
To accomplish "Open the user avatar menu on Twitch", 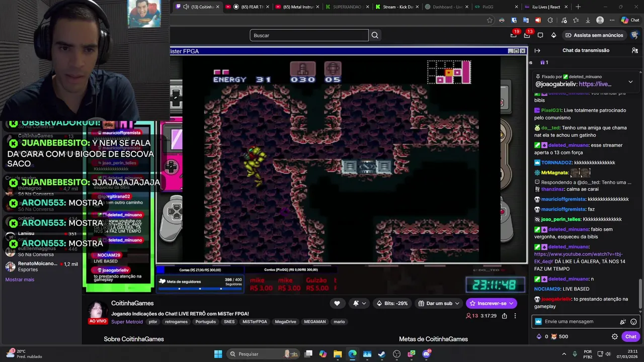I will point(634,35).
